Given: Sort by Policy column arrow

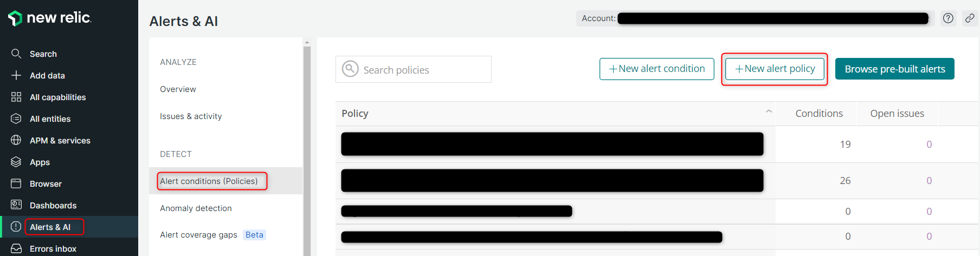Looking at the screenshot, I should (x=769, y=111).
